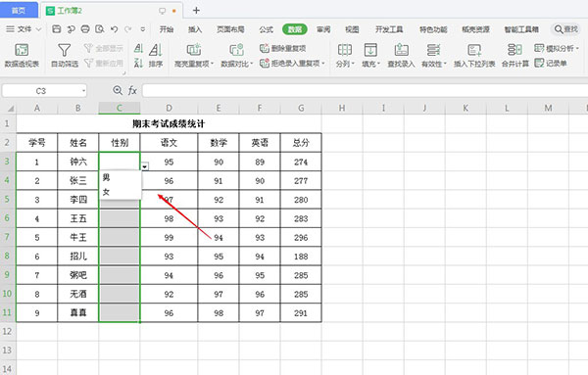
Task: Expand the 高亮重复项 highlight duplicates dropdown
Action: pos(213,64)
